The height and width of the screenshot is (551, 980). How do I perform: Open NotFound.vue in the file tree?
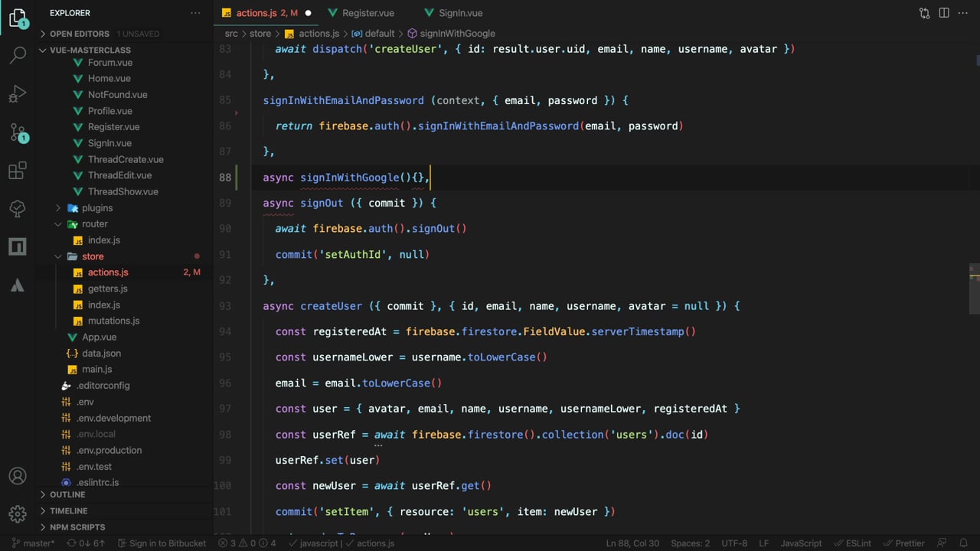click(x=117, y=95)
